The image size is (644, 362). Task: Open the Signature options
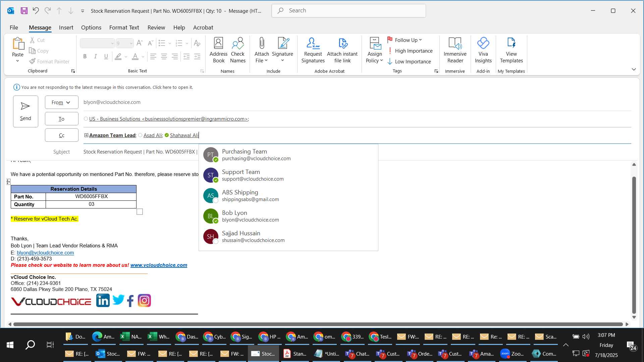tap(282, 50)
